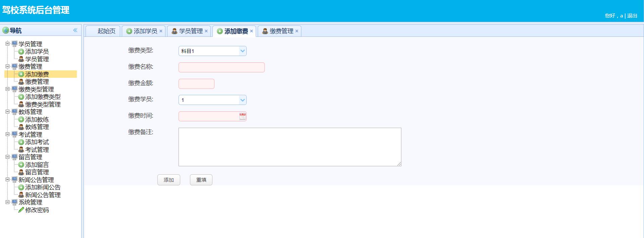Click pencil icon beside 修改密码
Image resolution: width=644 pixels, height=238 pixels.
[21, 210]
